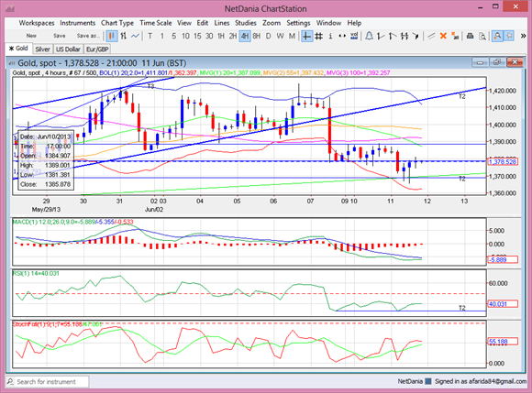Click the price level 1,378.528 label
This screenshot has width=532, height=393.
pyautogui.click(x=503, y=162)
